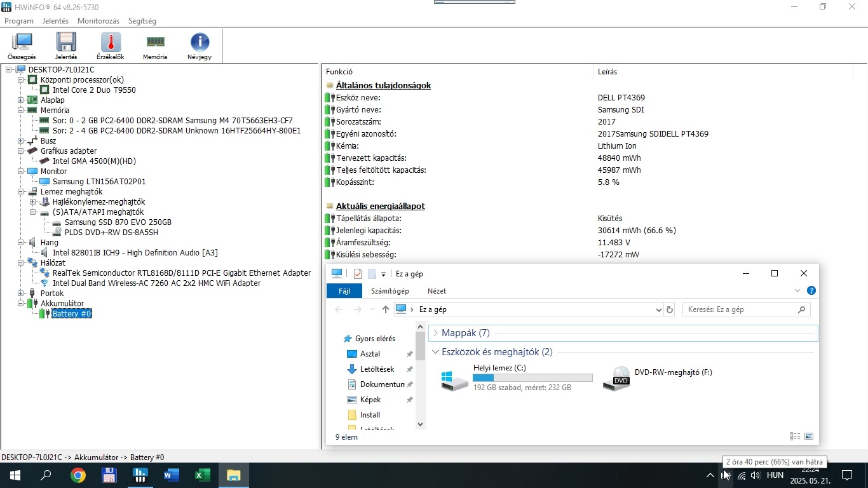Select Intel Dual Band Wireless-AC 7260 adapter

pyautogui.click(x=156, y=283)
